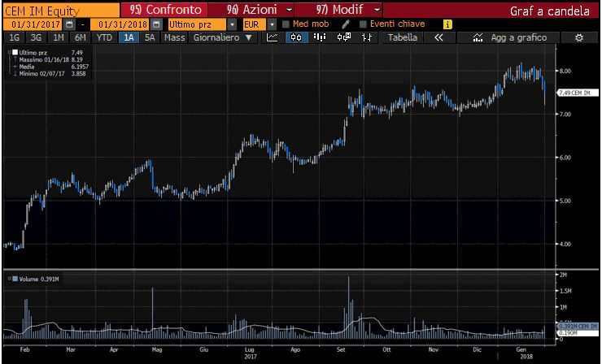Open the Ultimo prz field dropdown
This screenshot has height=364, width=602.
pos(232,24)
